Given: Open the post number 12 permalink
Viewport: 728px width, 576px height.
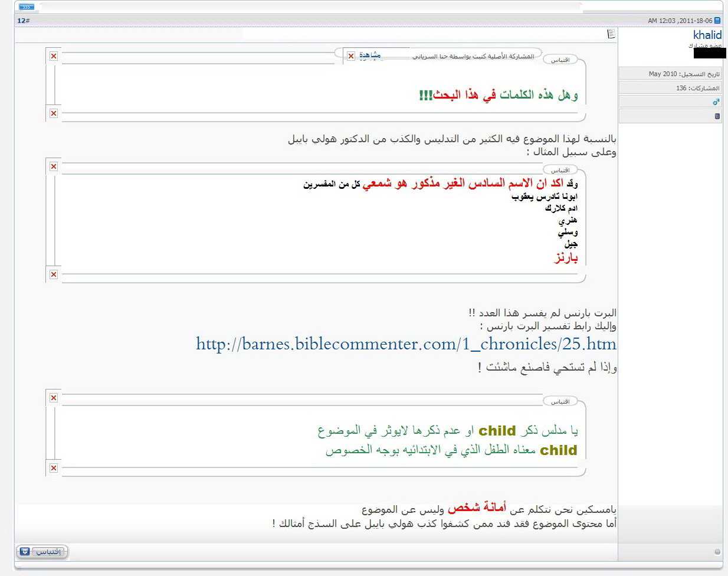Looking at the screenshot, I should 24,21.
